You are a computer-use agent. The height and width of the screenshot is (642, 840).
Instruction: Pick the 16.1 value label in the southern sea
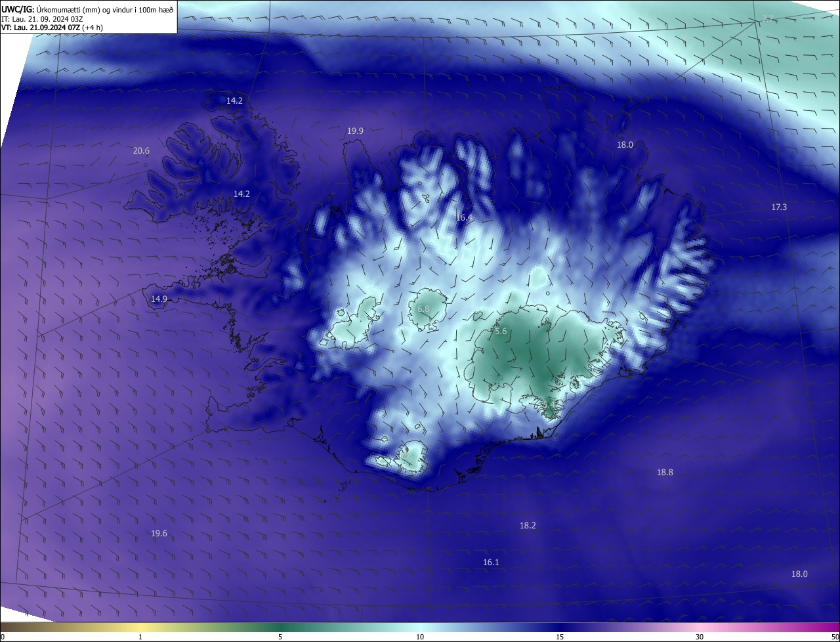(491, 563)
